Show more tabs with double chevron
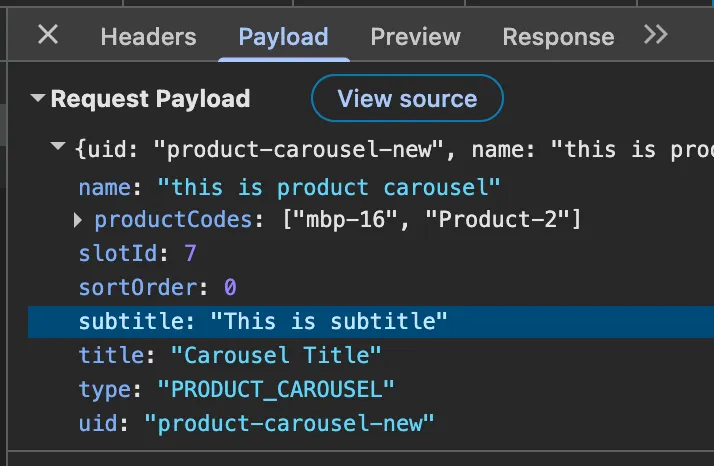Screen dimensions: 714x466 click(x=656, y=35)
